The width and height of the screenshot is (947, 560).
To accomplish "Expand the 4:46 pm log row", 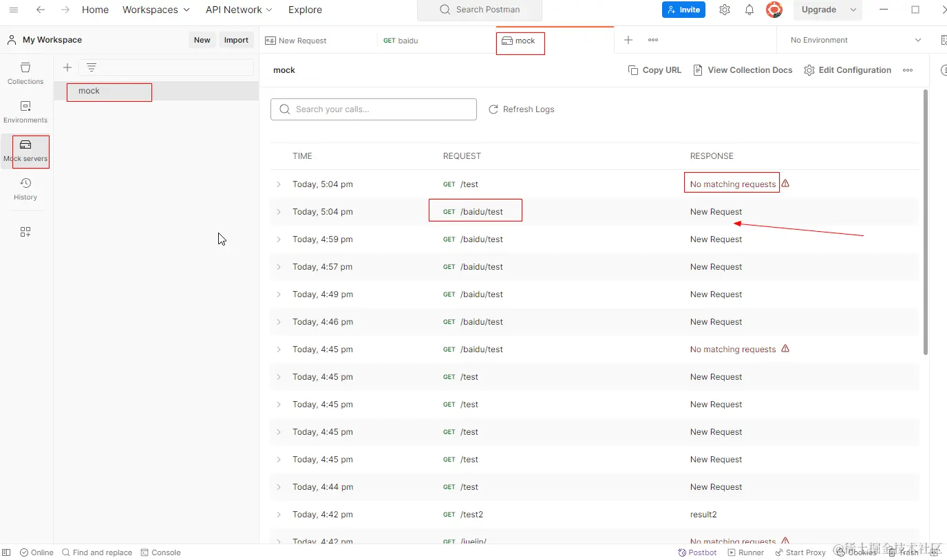I will (x=279, y=322).
